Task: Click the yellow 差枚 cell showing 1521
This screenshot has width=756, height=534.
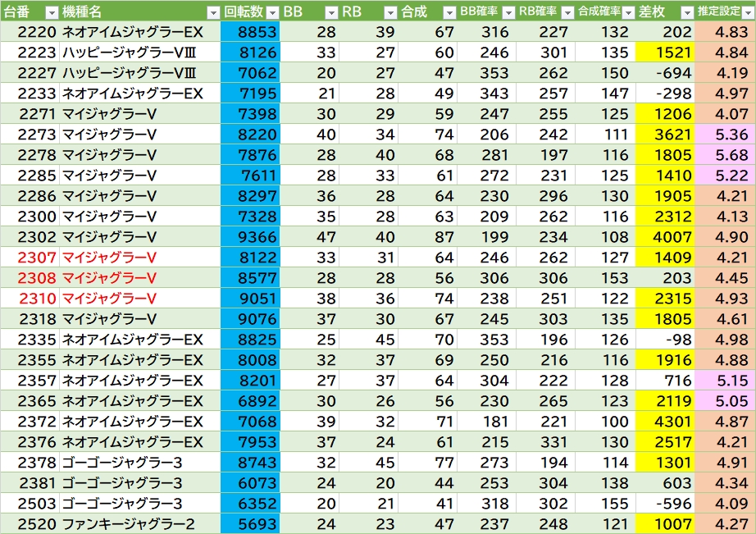Action: [665, 52]
